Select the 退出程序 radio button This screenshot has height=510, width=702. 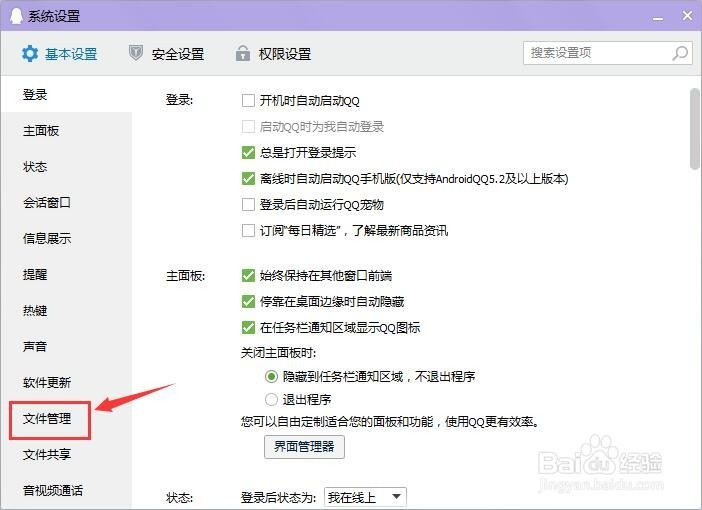coord(271,399)
